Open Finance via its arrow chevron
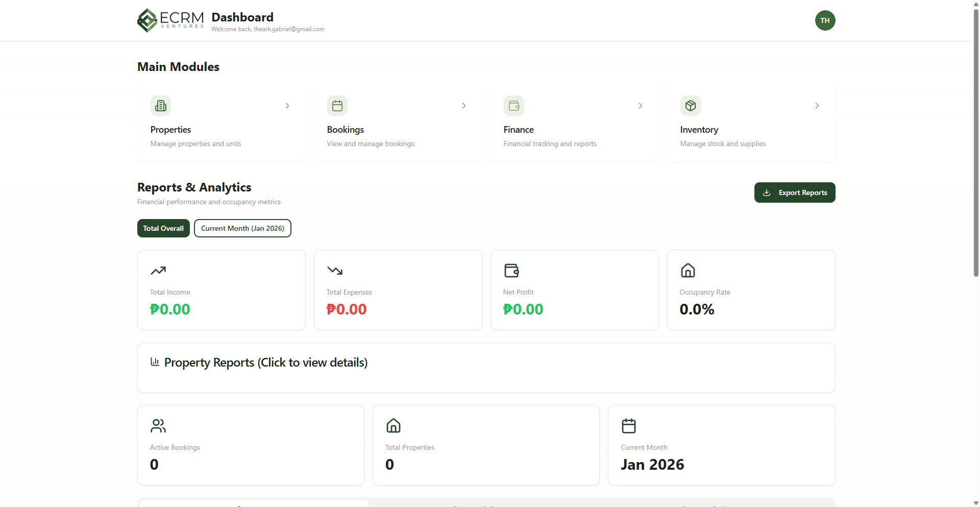Image resolution: width=980 pixels, height=507 pixels. tap(641, 106)
